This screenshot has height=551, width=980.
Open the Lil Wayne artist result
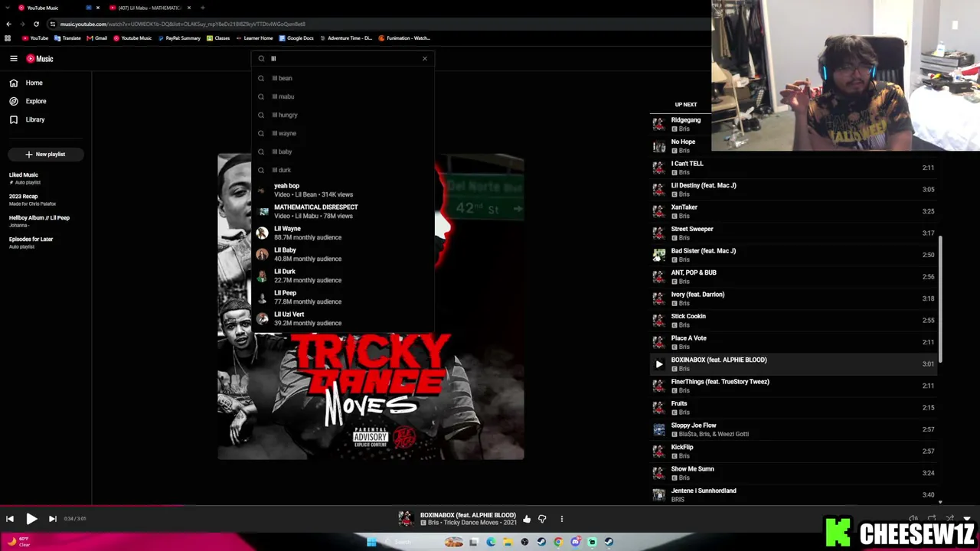tap(343, 233)
